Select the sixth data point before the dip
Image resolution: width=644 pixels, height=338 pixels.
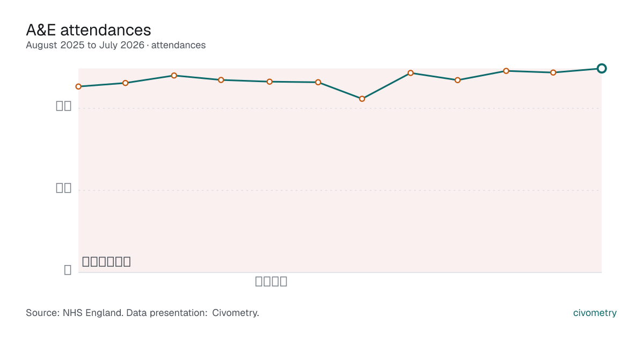pos(318,82)
